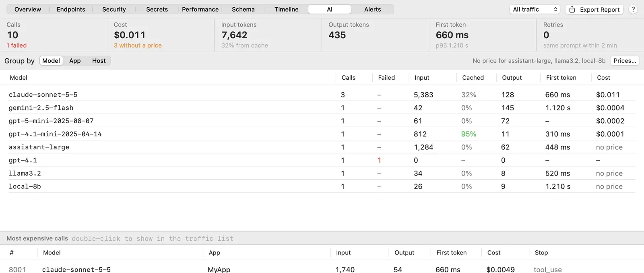Open the help question mark button
The width and height of the screenshot is (644, 273).
pyautogui.click(x=633, y=9)
